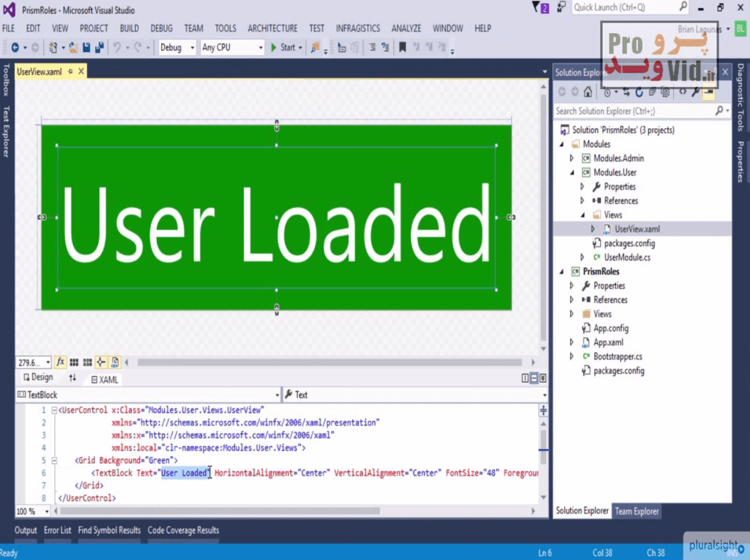Open the code editor 100 % zoom dropdown
750x560 pixels.
(x=47, y=512)
